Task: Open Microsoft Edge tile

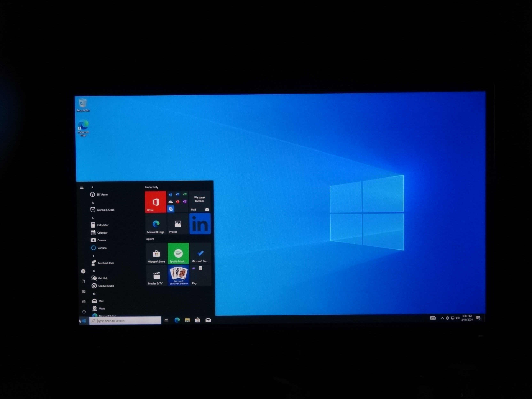Action: [x=156, y=224]
